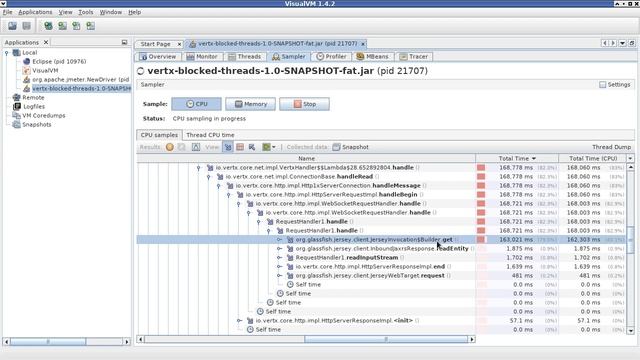Click the clock icon on first Self time row

point(290,284)
